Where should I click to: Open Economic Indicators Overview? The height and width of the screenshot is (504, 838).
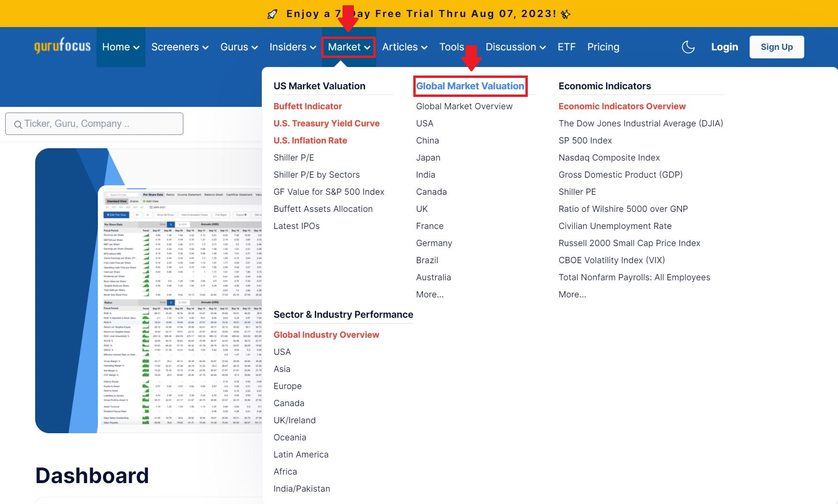click(622, 106)
